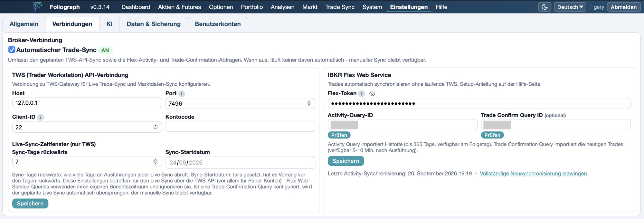644x219 pixels.
Task: Switch to the Benutzerkonten tab
Action: 218,24
